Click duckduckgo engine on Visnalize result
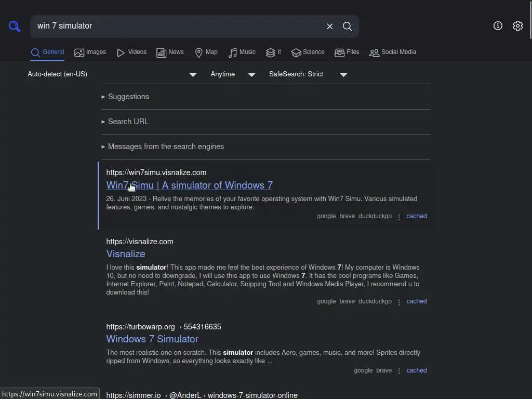Viewport: 532px width, 399px height. (x=375, y=301)
